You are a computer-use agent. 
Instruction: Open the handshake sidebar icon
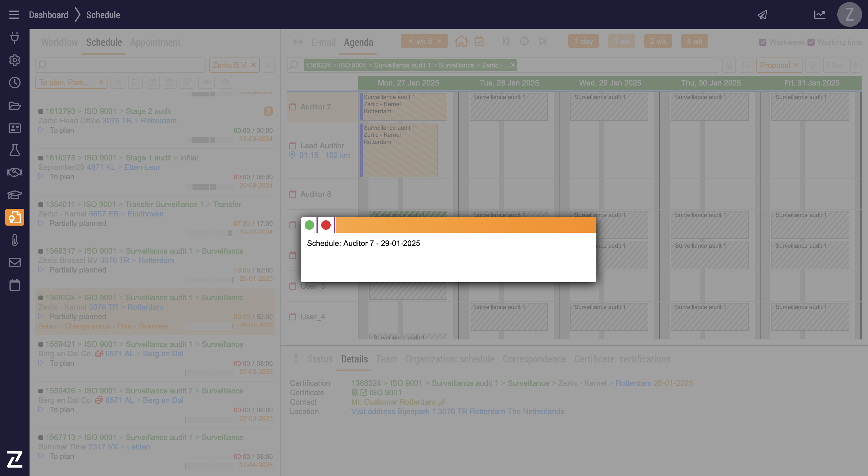click(x=14, y=172)
